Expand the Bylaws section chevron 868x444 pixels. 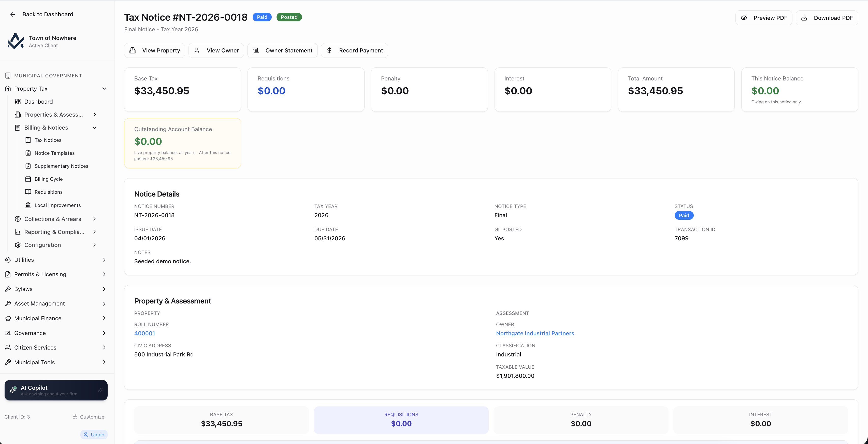[104, 289]
